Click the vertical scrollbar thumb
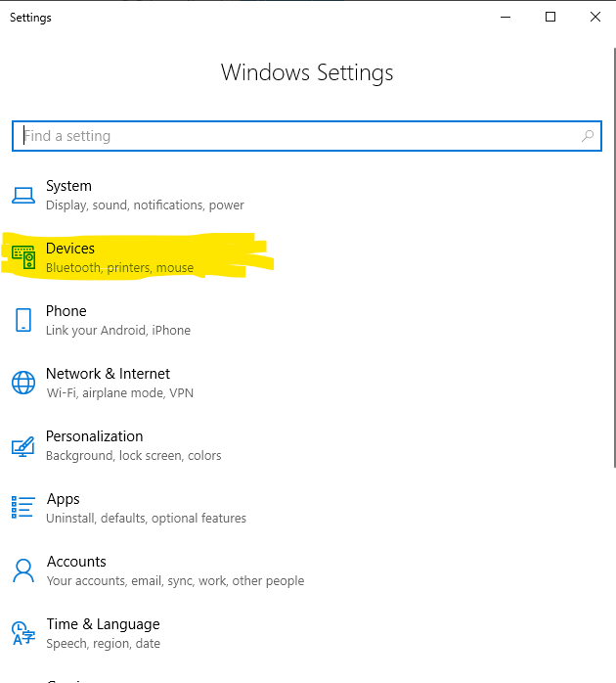The height and width of the screenshot is (683, 616). tap(614, 257)
